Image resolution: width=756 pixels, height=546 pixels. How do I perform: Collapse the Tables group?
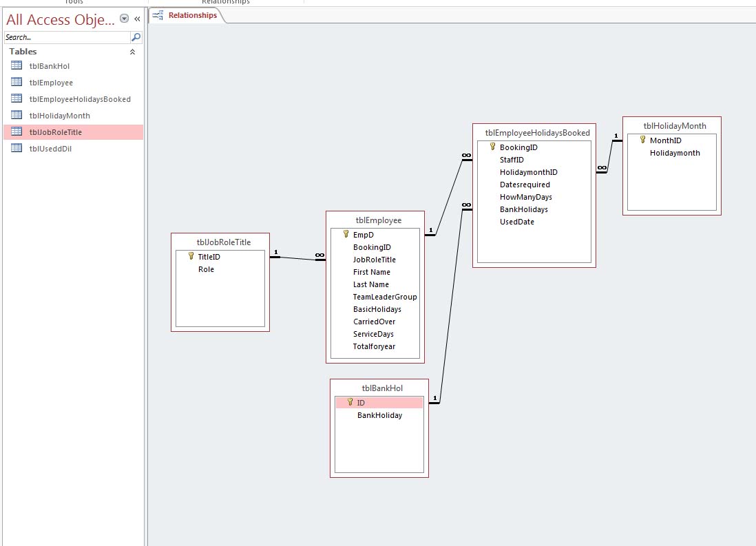pyautogui.click(x=132, y=52)
